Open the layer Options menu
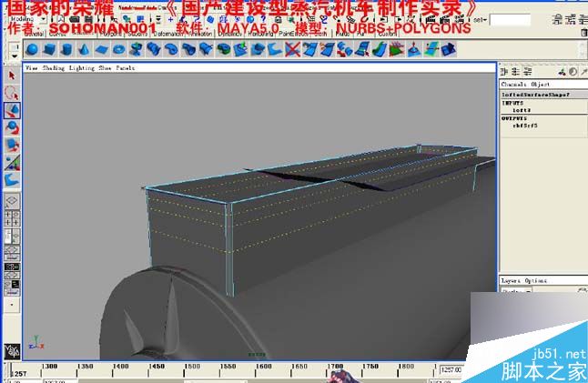The image size is (588, 383). point(534,280)
